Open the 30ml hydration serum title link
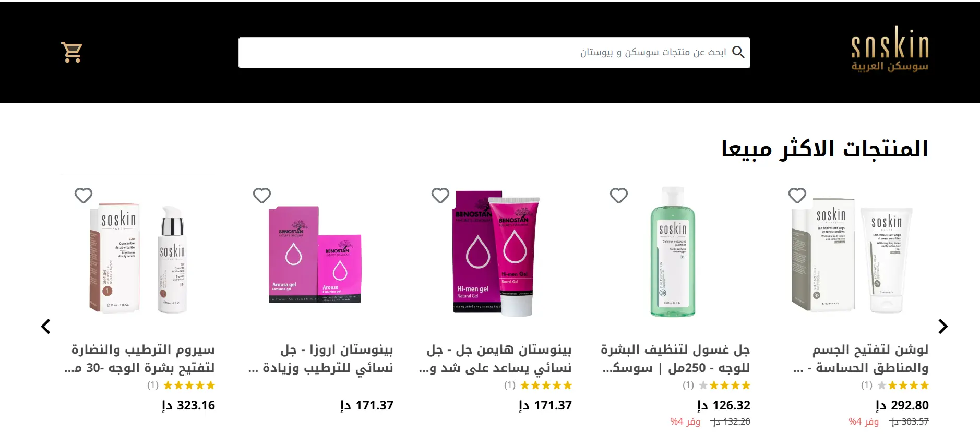Viewport: 980px width, 446px height. click(140, 358)
